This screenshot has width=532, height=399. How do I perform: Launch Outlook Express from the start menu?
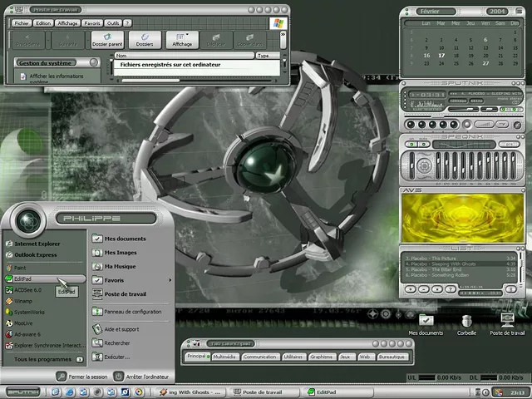pyautogui.click(x=37, y=254)
